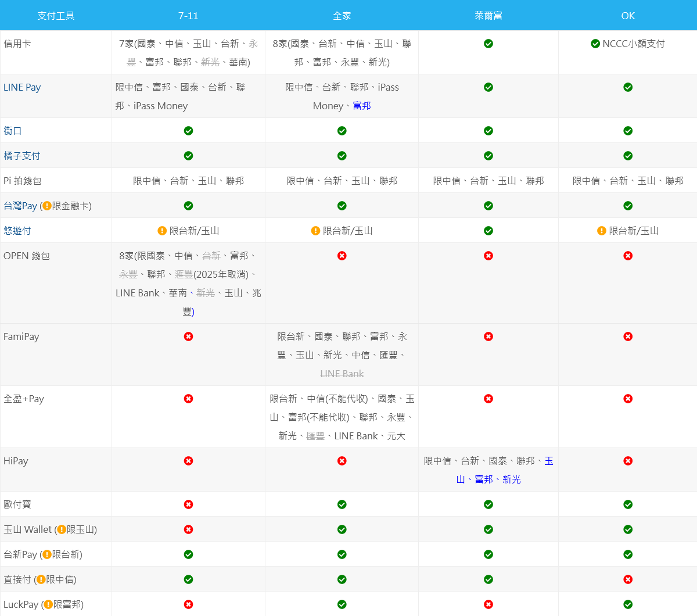This screenshot has width=697, height=616.
Task: Click the warning icon beside 限中信 in 直接付 row
Action: pyautogui.click(x=41, y=579)
